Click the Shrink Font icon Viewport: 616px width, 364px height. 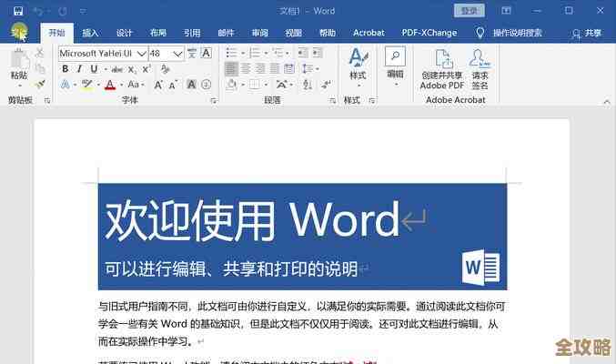click(173, 85)
